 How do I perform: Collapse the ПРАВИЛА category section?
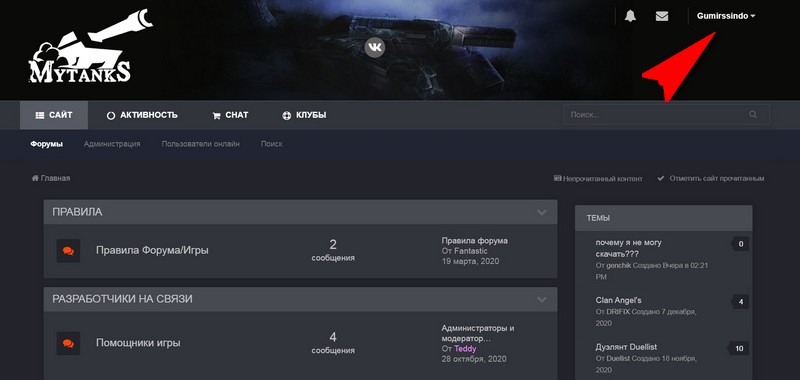pyautogui.click(x=542, y=212)
